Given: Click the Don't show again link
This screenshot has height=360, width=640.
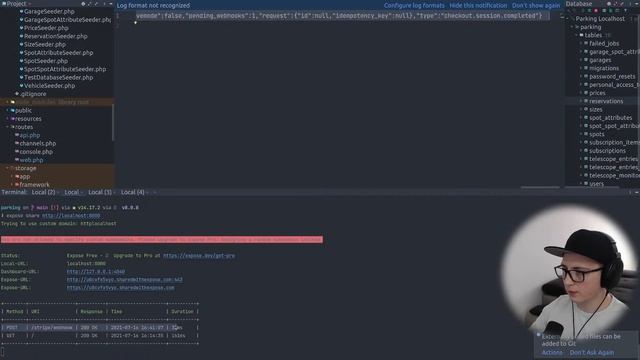Looking at the screenshot, I should click(x=536, y=5).
